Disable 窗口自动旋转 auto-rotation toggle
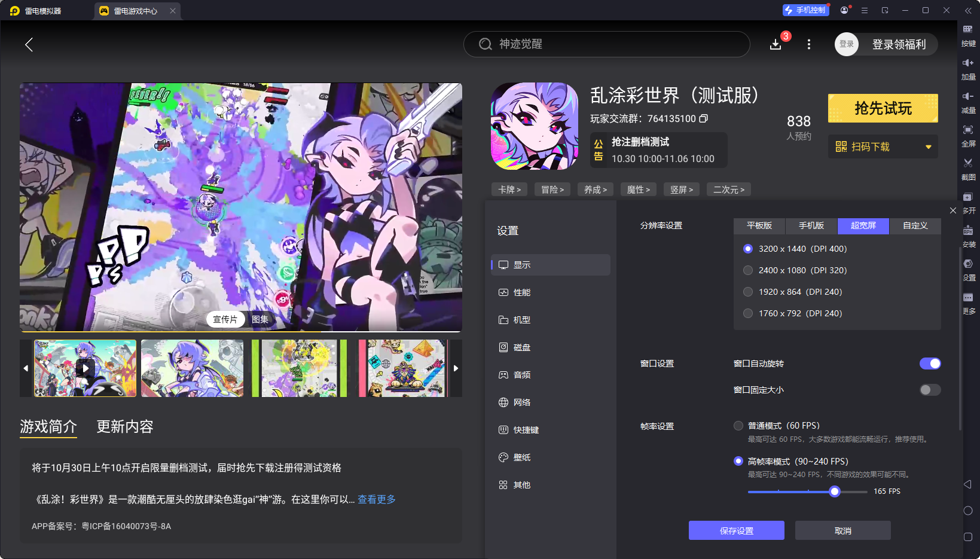Image resolution: width=980 pixels, height=559 pixels. tap(930, 363)
